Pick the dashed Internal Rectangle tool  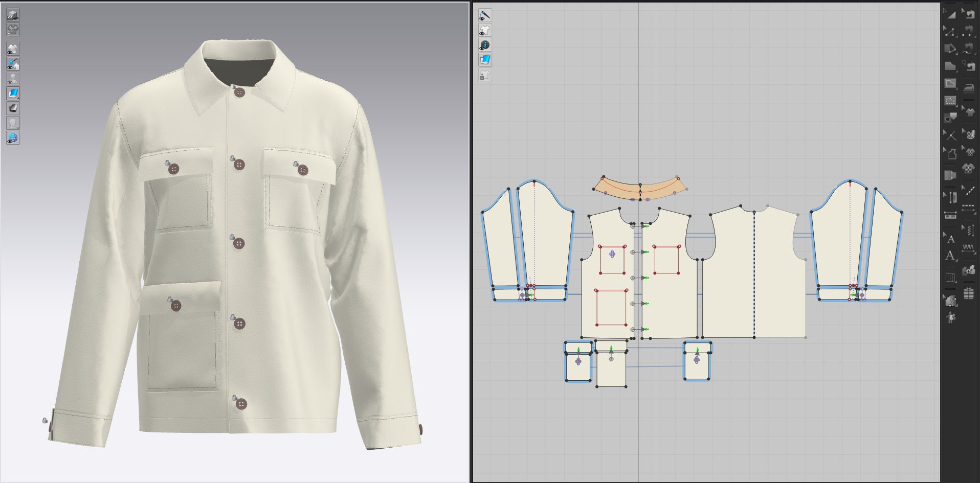950,101
